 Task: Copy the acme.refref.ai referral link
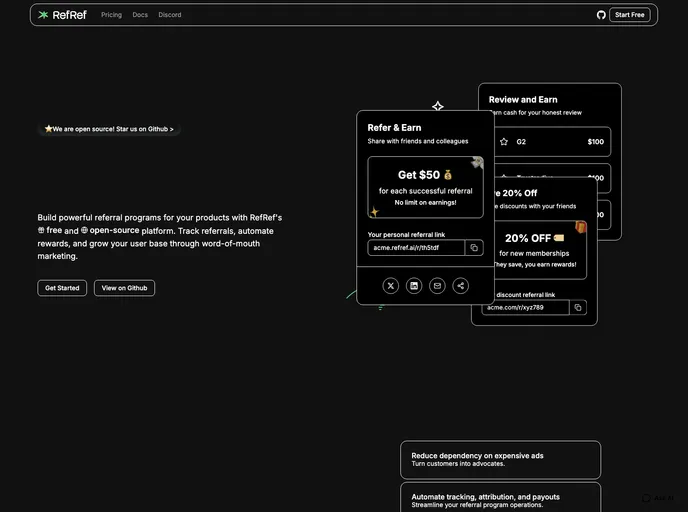(x=474, y=248)
